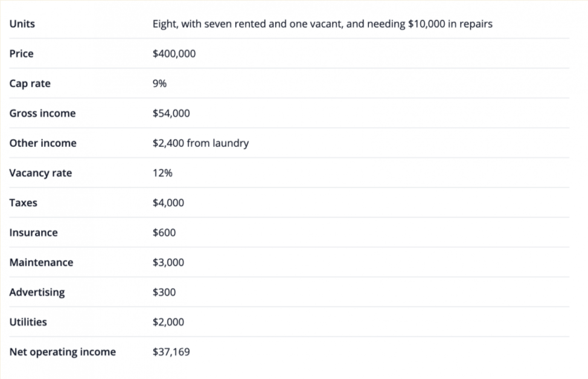This screenshot has height=379, width=588.
Task: Click the Cap rate label
Action: coord(30,83)
